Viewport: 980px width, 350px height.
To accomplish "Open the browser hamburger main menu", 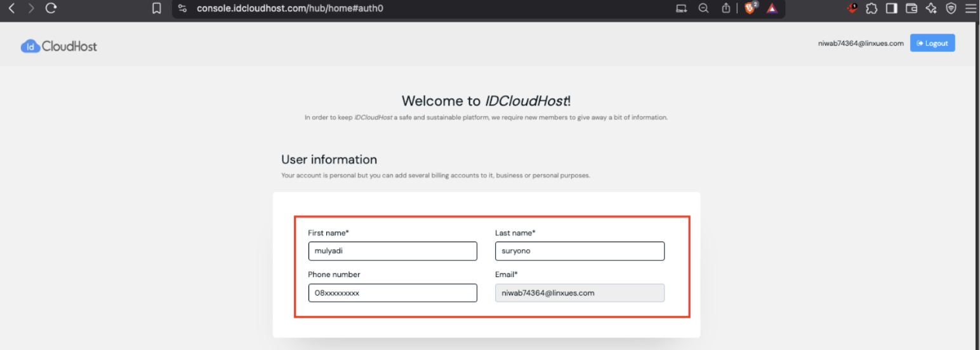I will click(970, 9).
